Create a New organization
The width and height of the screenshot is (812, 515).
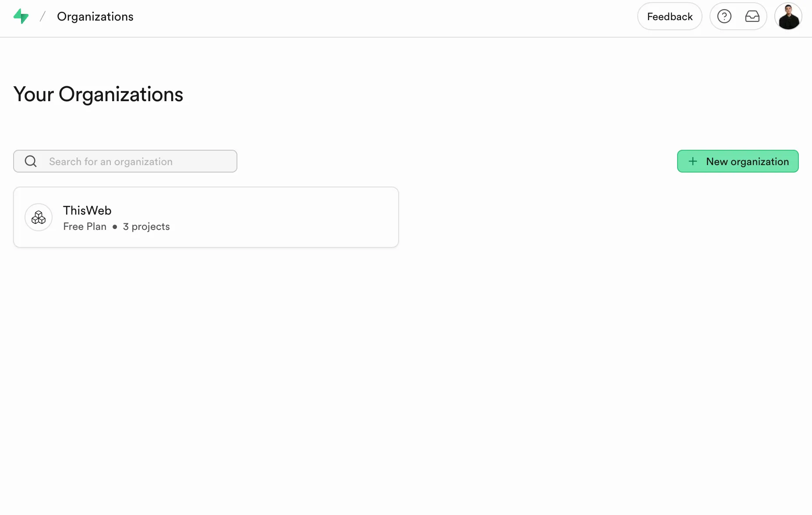click(747, 162)
